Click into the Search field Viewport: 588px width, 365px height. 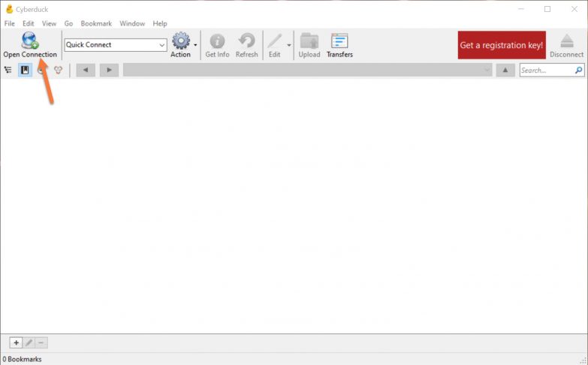pyautogui.click(x=546, y=70)
